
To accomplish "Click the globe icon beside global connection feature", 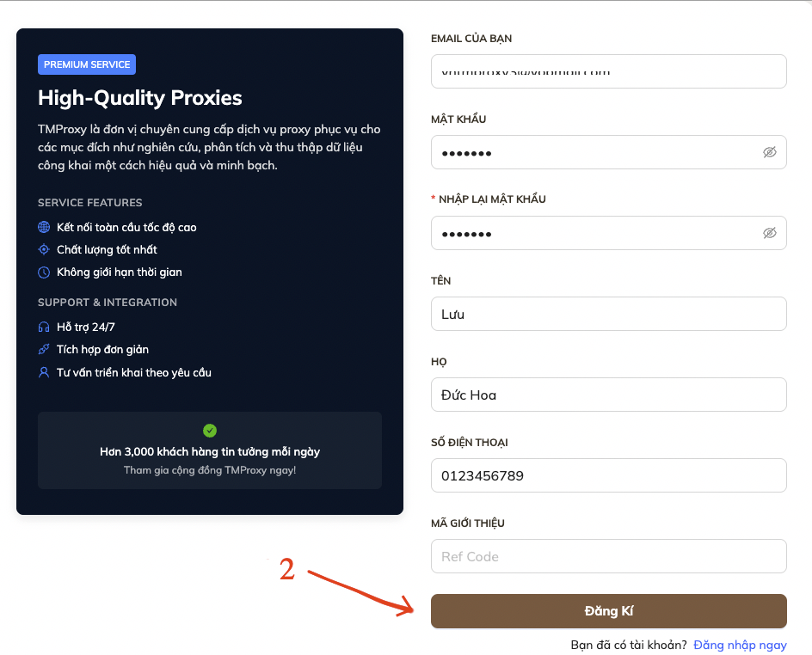I will point(45,228).
